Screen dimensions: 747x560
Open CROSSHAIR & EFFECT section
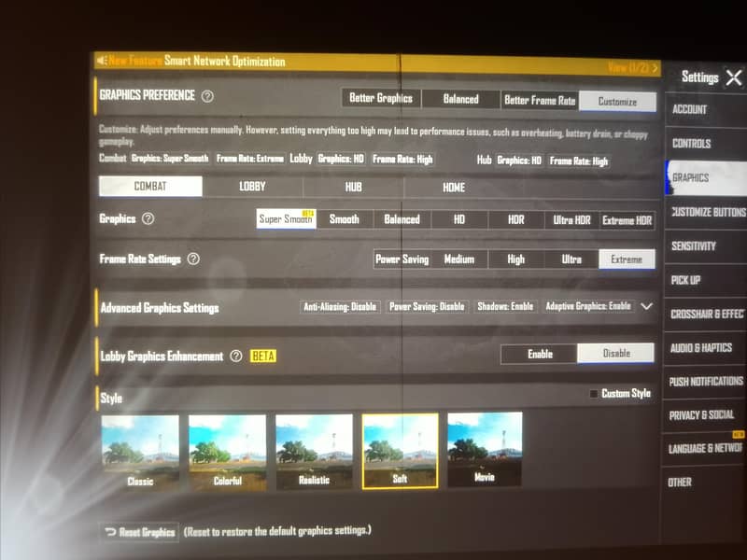pyautogui.click(x=706, y=314)
